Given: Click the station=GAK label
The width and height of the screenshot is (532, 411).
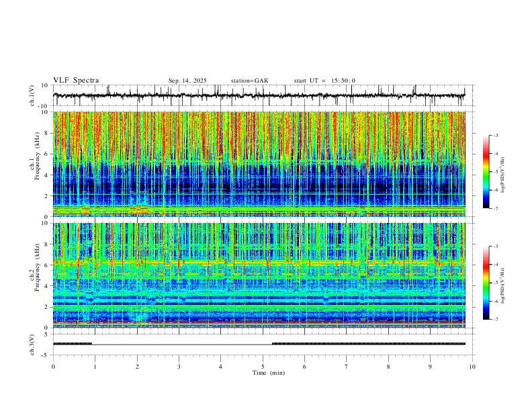Looking at the screenshot, I should point(249,81).
